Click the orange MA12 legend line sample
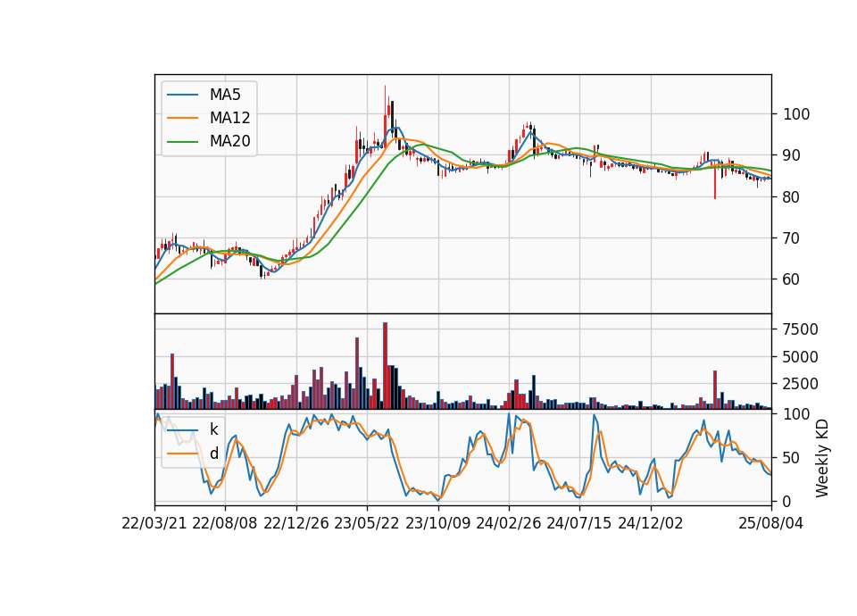857x616 pixels. pyautogui.click(x=182, y=118)
